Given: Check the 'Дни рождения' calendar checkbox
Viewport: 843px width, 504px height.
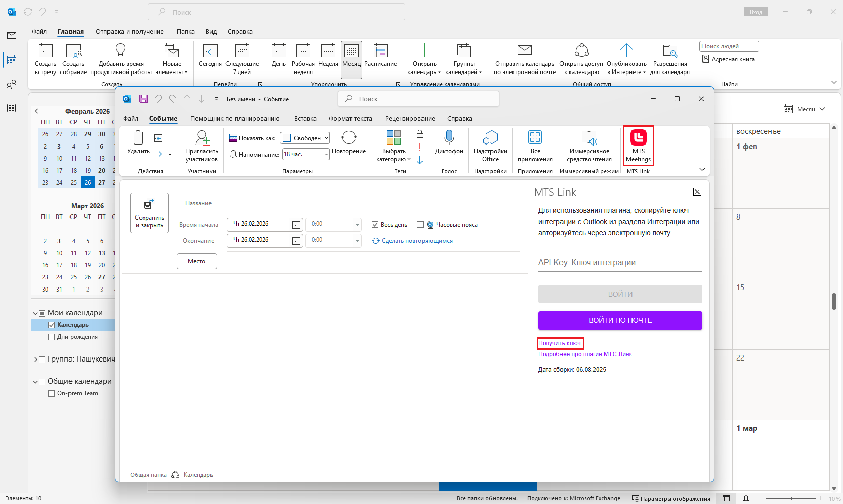Looking at the screenshot, I should point(51,337).
